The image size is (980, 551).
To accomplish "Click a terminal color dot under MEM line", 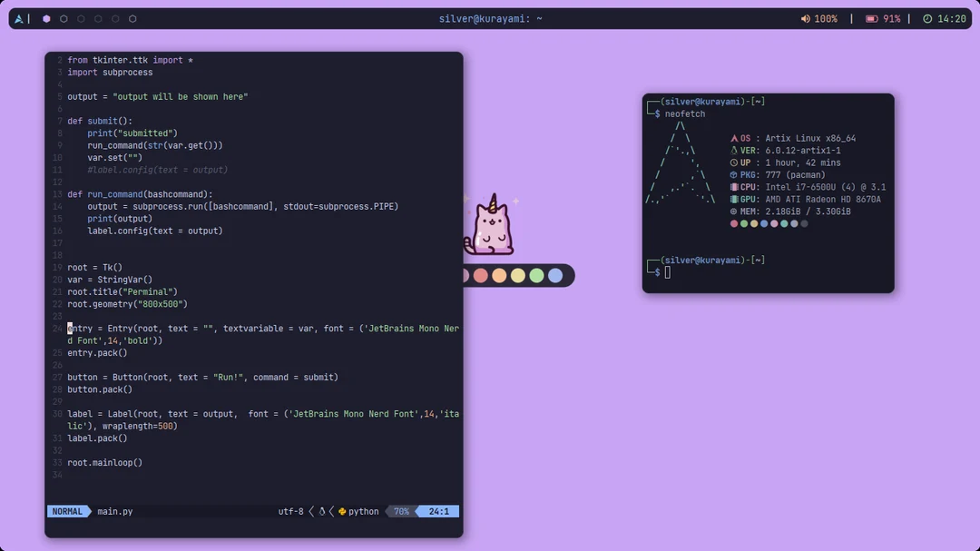I will pyautogui.click(x=734, y=223).
